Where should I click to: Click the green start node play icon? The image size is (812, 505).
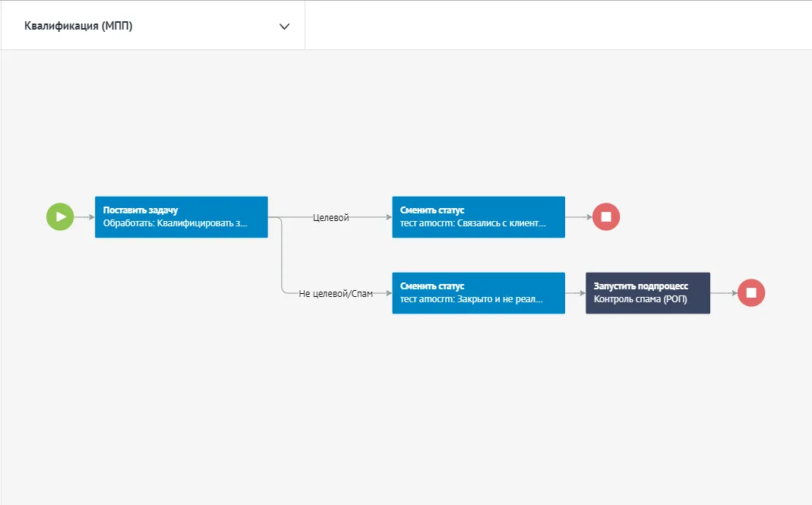coord(60,216)
